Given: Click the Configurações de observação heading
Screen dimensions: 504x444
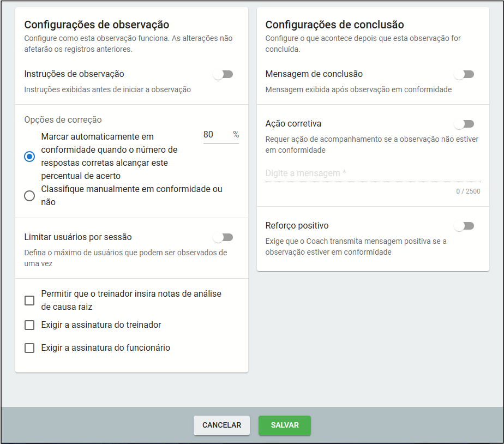Looking at the screenshot, I should coord(97,25).
